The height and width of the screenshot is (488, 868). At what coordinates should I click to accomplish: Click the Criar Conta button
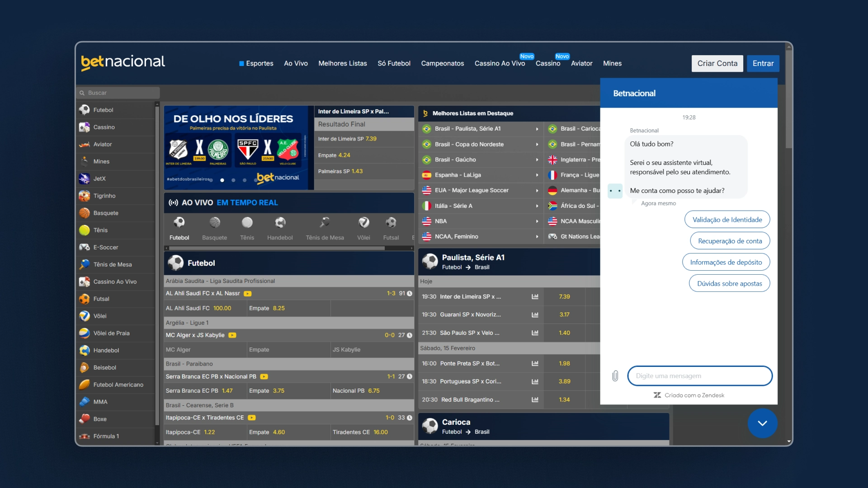717,64
